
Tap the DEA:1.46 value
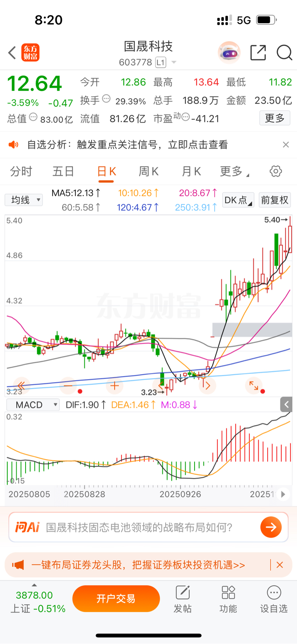pos(134,405)
